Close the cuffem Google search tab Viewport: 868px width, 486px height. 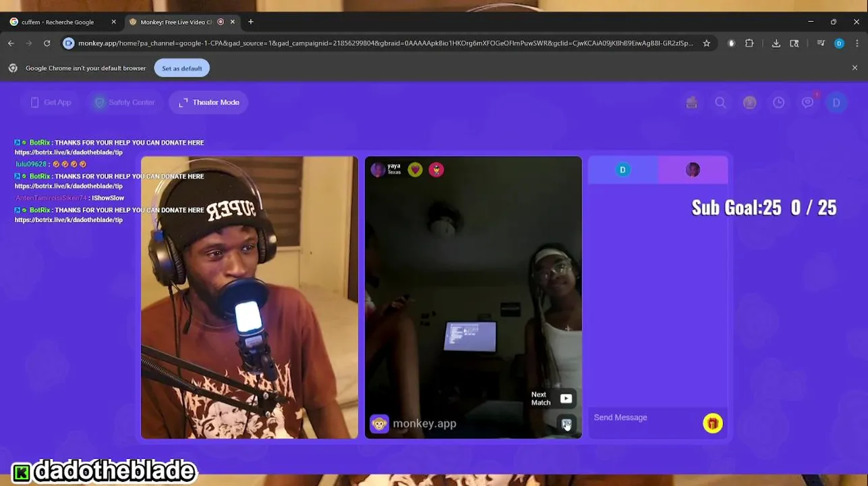[113, 22]
